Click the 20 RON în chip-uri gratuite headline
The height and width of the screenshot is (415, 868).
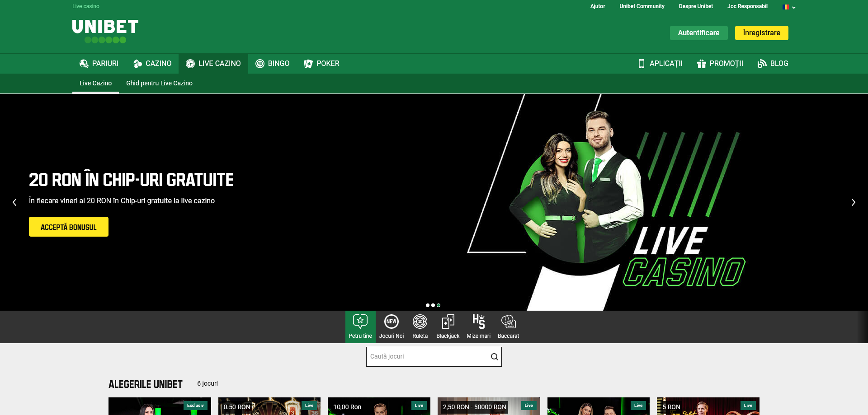click(x=131, y=179)
